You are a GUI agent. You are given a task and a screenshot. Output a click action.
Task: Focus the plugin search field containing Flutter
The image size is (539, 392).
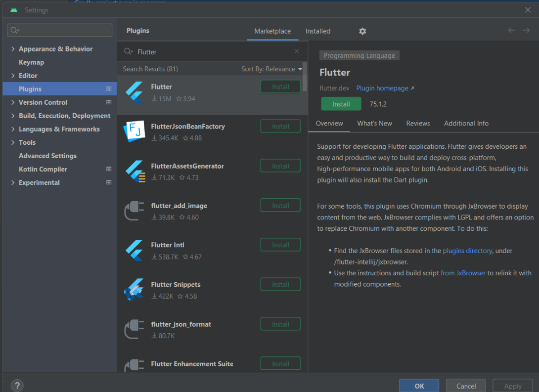(x=212, y=51)
